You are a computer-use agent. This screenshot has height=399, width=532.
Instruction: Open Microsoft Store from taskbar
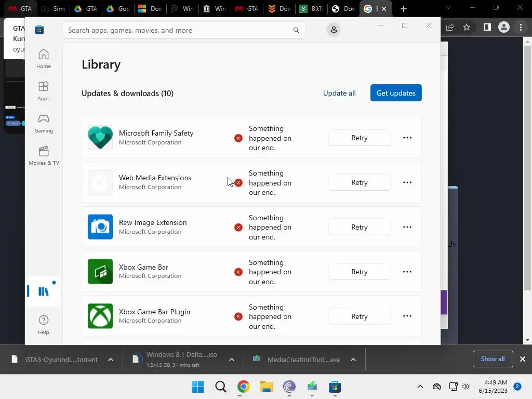[x=335, y=387]
